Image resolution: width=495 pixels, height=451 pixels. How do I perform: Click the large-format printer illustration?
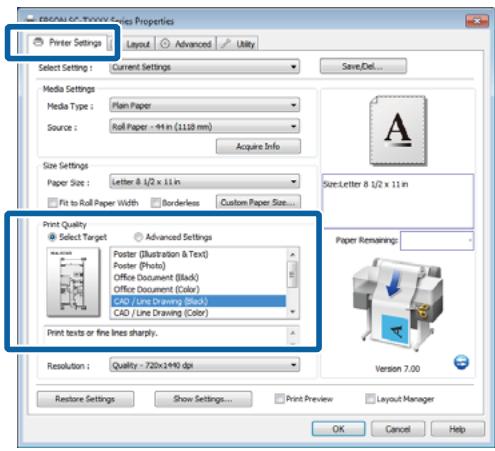tap(398, 304)
